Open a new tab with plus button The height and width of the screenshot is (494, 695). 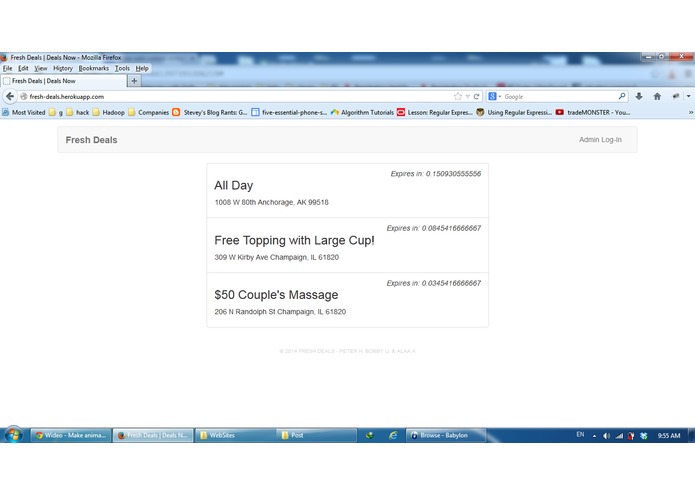click(134, 81)
